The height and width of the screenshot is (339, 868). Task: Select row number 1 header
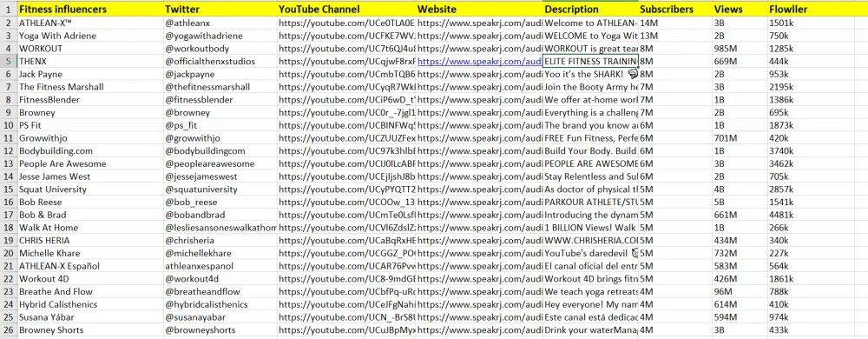point(9,10)
